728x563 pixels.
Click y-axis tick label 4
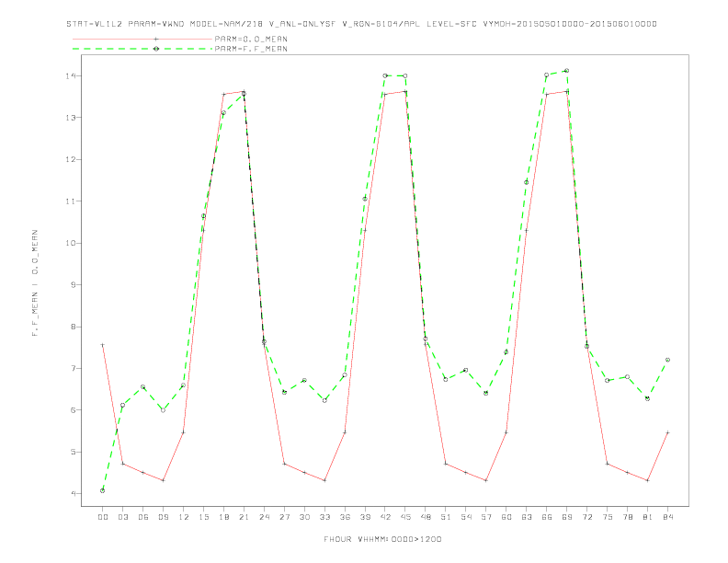[74, 493]
